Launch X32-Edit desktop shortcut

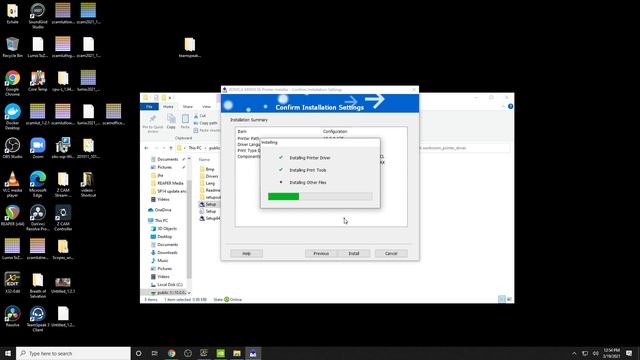click(x=13, y=283)
